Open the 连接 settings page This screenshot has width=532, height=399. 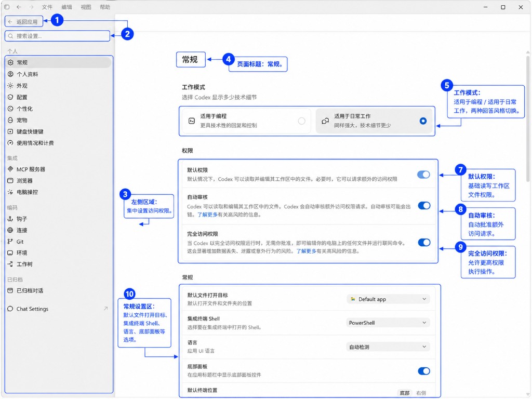58,230
